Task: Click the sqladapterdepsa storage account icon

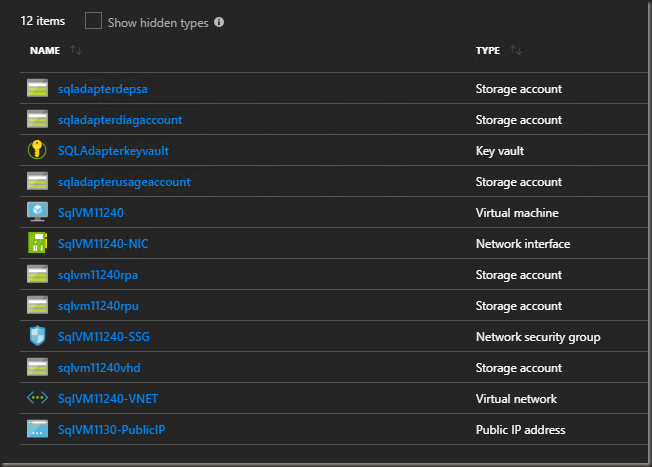Action: [x=38, y=89]
